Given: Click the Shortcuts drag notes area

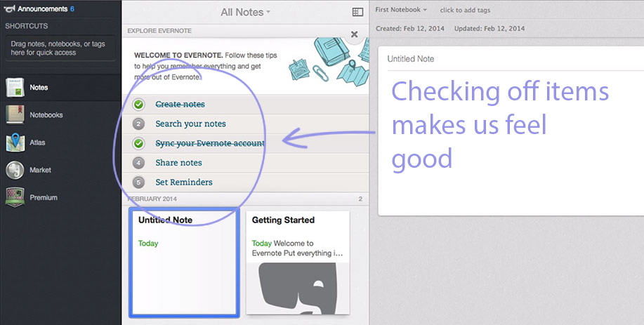Looking at the screenshot, I should pos(60,48).
